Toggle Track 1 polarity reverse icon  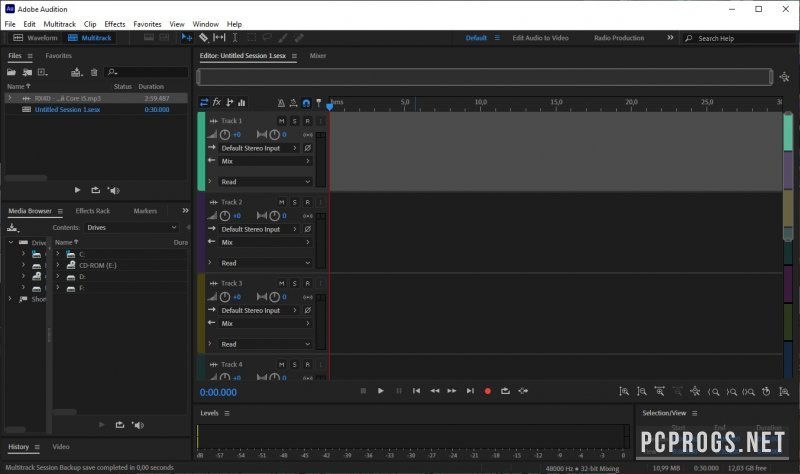[x=308, y=148]
